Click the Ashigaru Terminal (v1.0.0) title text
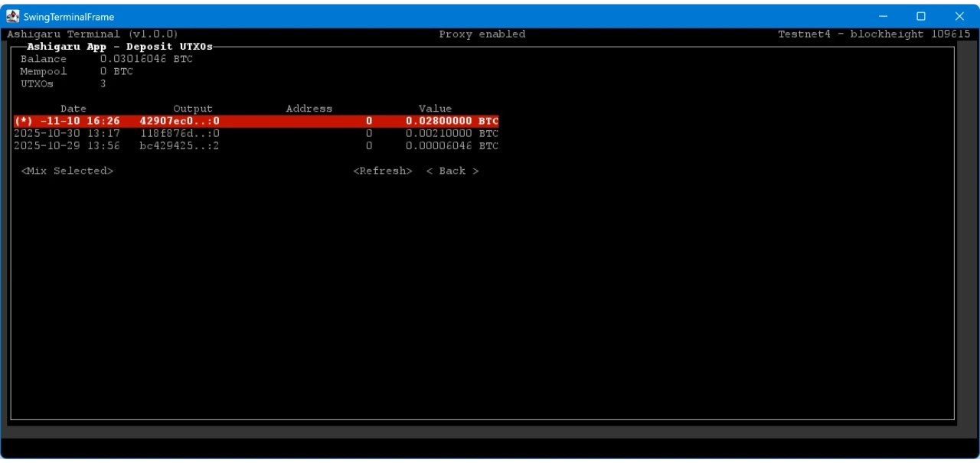Screen dimensions: 980x463 pyautogui.click(x=93, y=34)
